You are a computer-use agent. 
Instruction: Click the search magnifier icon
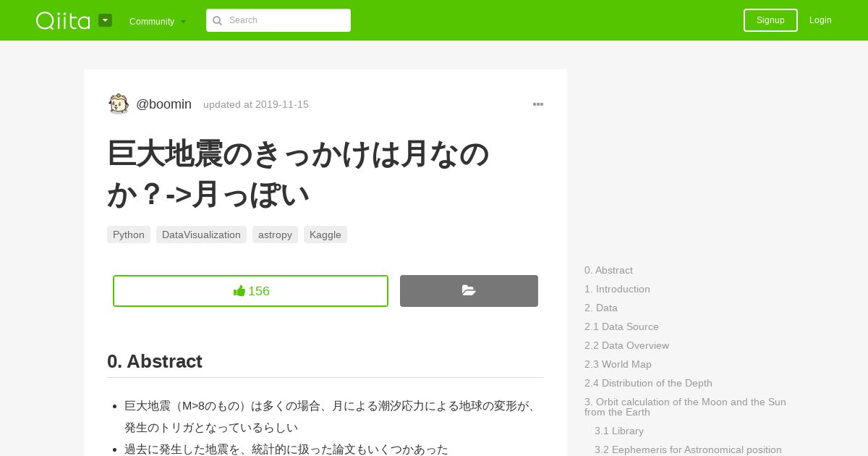217,20
